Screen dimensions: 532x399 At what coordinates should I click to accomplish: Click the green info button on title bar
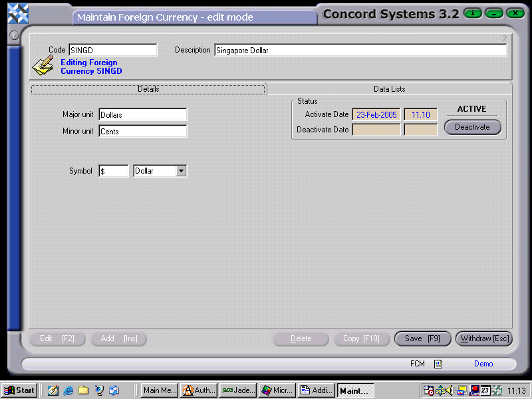pyautogui.click(x=472, y=13)
